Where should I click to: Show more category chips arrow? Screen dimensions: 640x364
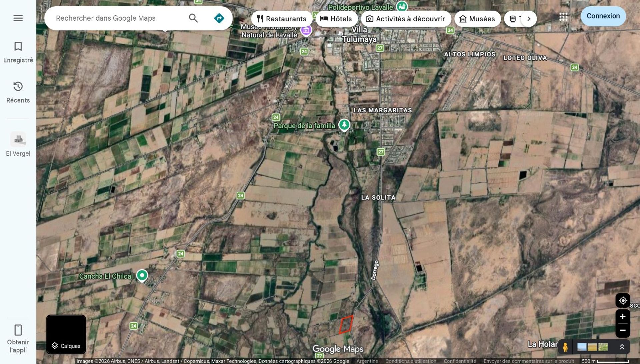pos(529,19)
